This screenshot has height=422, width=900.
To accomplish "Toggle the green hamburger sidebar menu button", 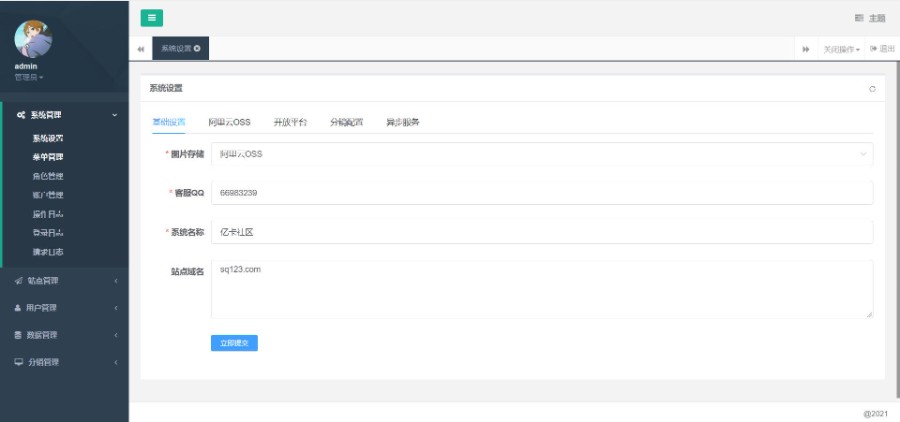I will 151,17.
